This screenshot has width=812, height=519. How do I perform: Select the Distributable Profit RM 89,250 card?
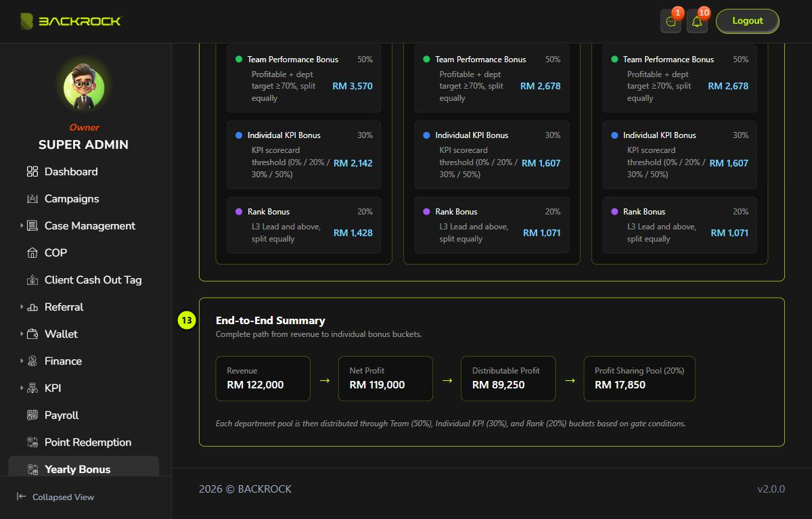tap(508, 378)
